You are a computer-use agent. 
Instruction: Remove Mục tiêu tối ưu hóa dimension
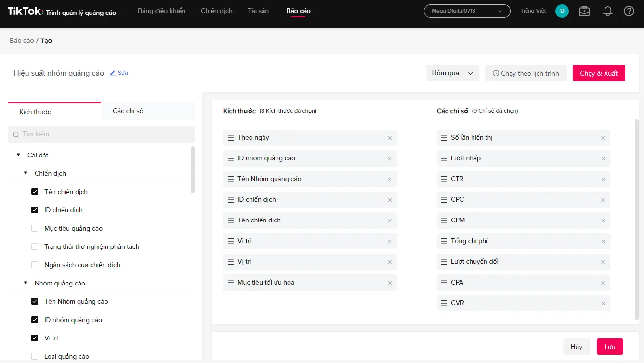[x=390, y=283]
